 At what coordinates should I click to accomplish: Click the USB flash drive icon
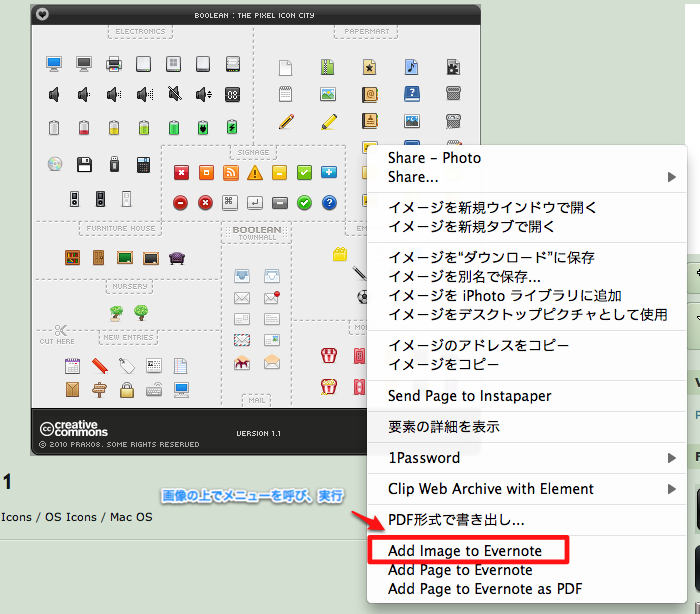[x=114, y=164]
